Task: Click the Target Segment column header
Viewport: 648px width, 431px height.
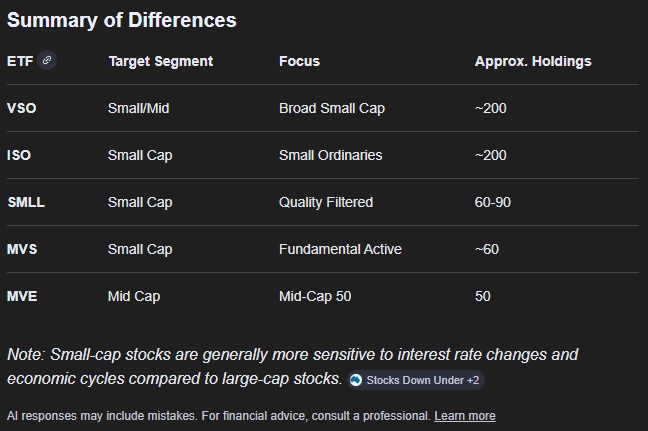Action: (160, 61)
